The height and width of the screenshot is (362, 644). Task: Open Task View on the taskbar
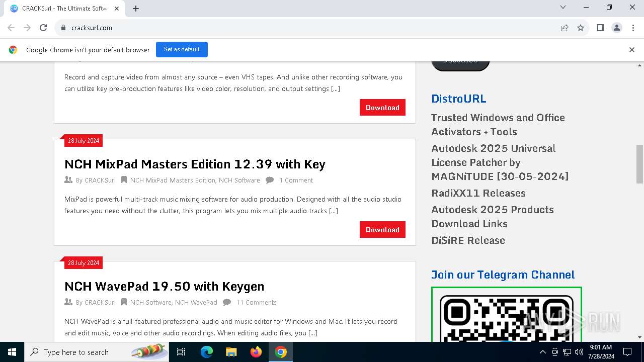(181, 352)
